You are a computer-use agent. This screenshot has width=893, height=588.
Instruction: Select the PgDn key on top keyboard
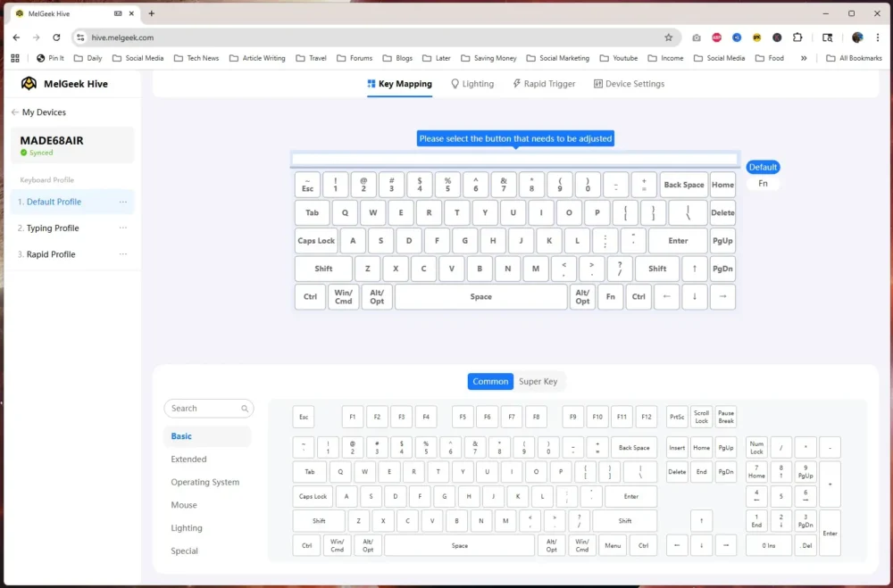[x=722, y=269]
